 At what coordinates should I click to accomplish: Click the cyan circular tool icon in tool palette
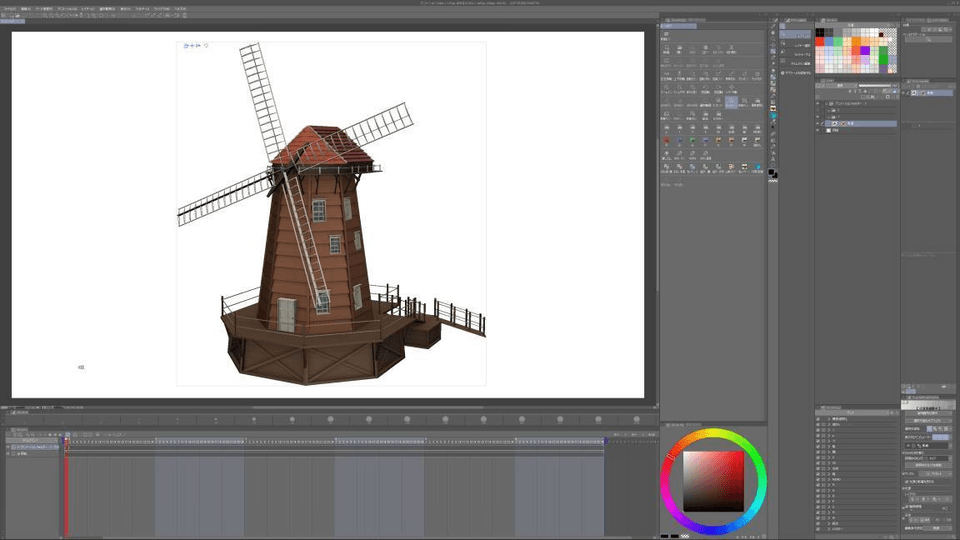coord(773,115)
